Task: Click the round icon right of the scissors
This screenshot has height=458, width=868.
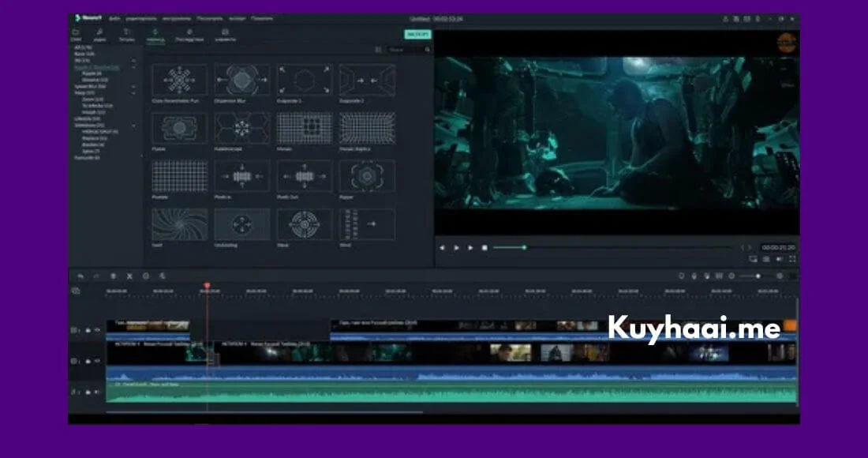Action: tap(146, 276)
